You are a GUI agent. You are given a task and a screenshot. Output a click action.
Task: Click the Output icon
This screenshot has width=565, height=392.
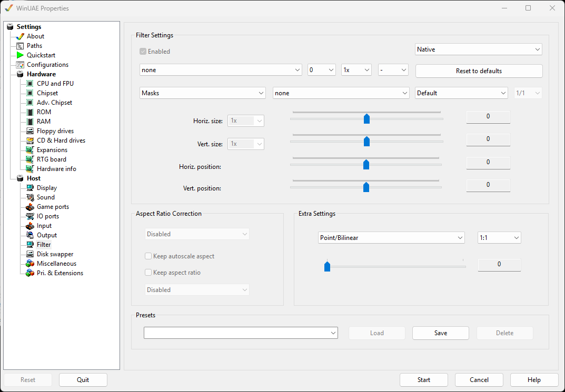[30, 235]
